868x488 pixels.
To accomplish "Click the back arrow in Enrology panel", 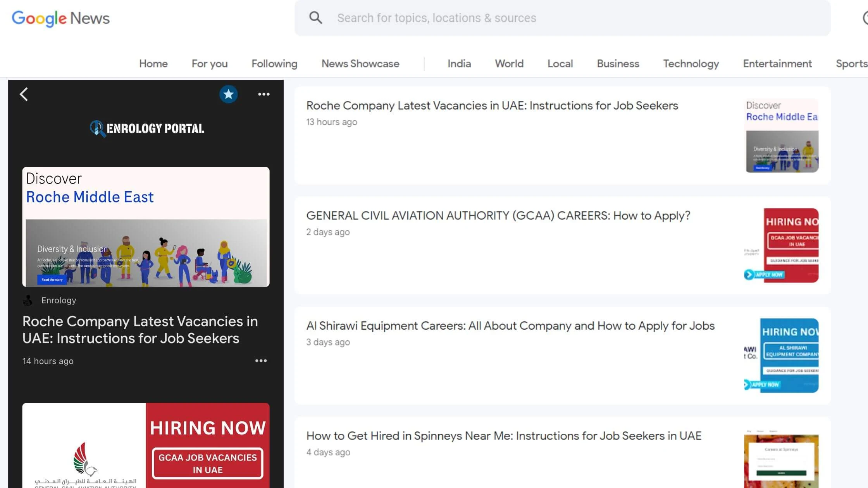I will click(x=24, y=94).
